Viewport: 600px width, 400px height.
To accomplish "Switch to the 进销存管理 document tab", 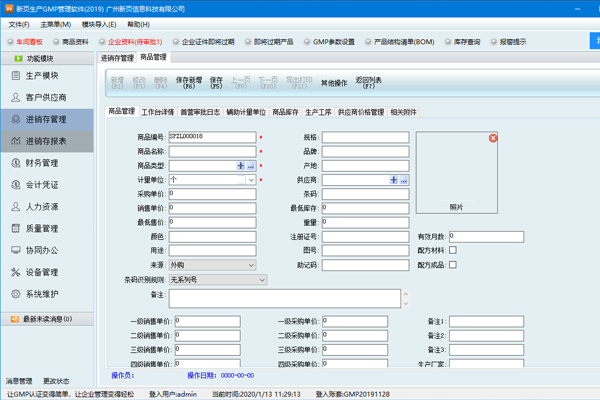I will (117, 58).
